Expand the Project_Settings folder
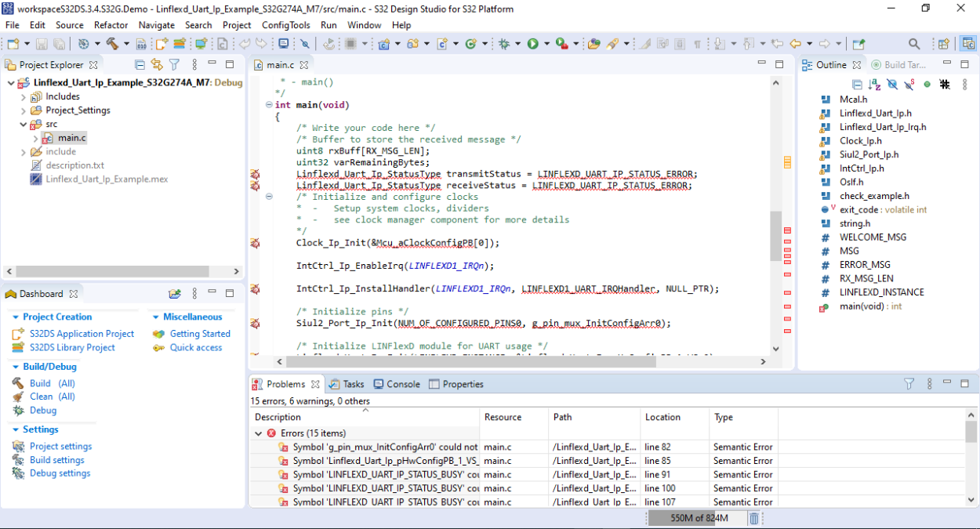The height and width of the screenshot is (529, 980). 23,111
